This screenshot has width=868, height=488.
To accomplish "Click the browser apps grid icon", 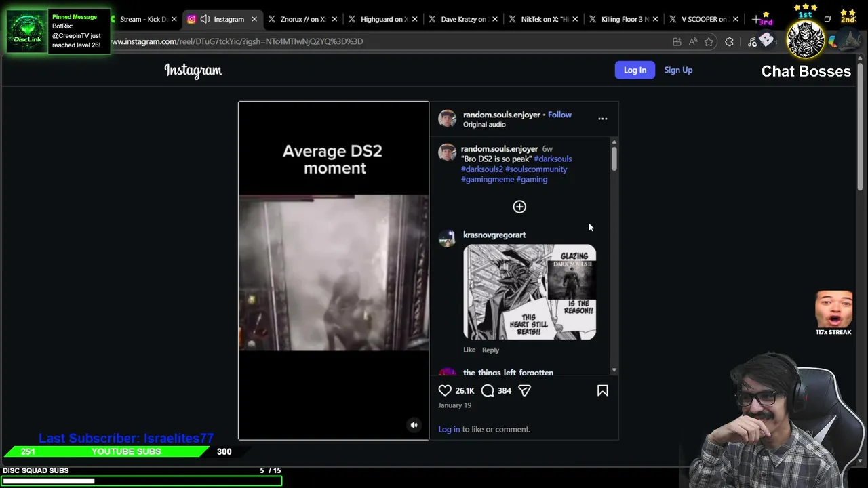I will point(677,41).
